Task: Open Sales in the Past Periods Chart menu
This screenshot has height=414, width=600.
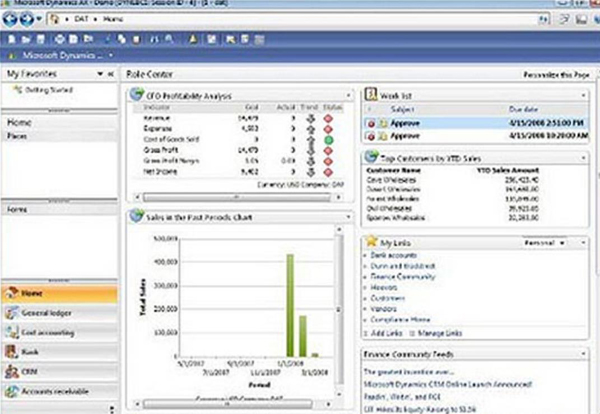Action: coord(349,217)
